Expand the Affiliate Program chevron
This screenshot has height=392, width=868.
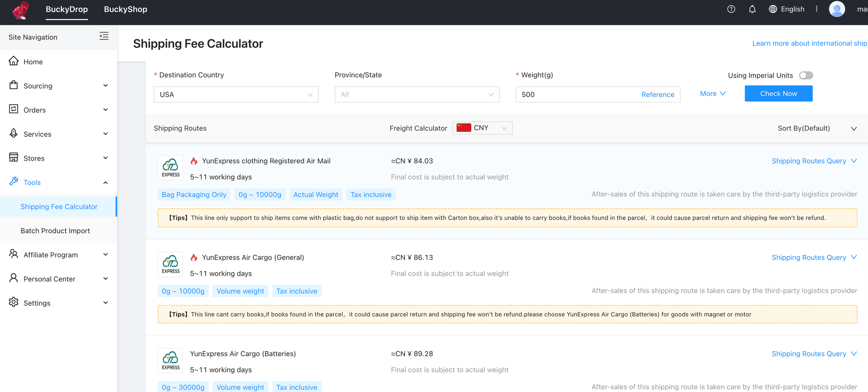pos(105,254)
